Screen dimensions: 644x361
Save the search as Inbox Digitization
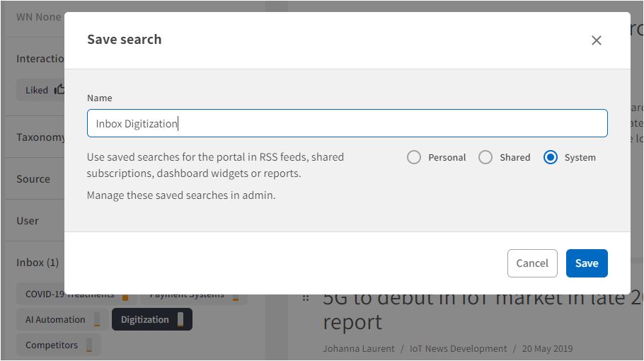587,263
